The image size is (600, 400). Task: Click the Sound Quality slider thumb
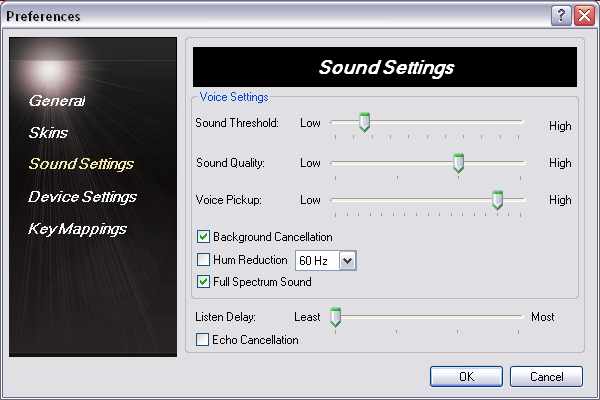pyautogui.click(x=459, y=163)
